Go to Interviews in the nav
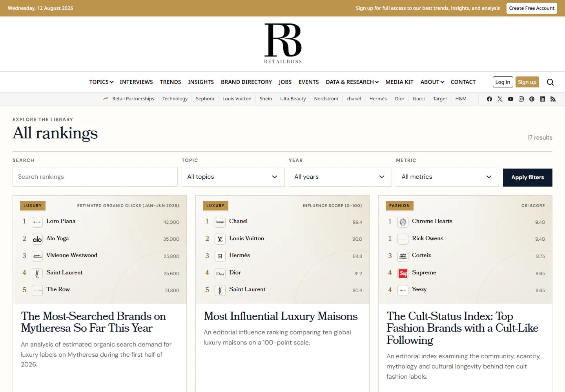 [136, 82]
